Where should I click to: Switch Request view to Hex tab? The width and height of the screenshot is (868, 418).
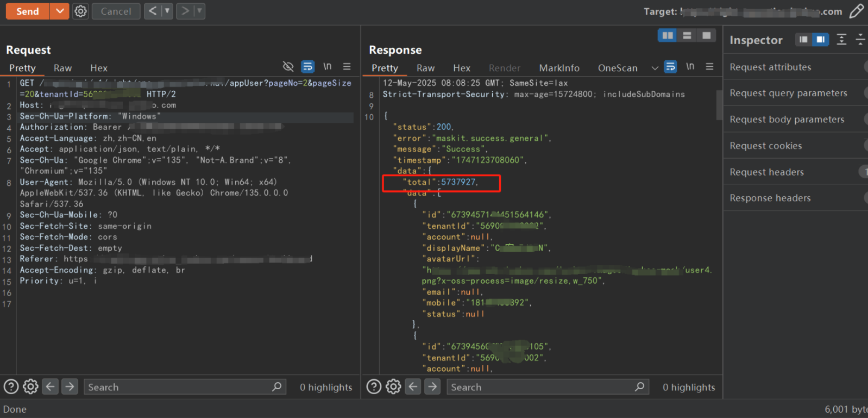click(x=99, y=68)
